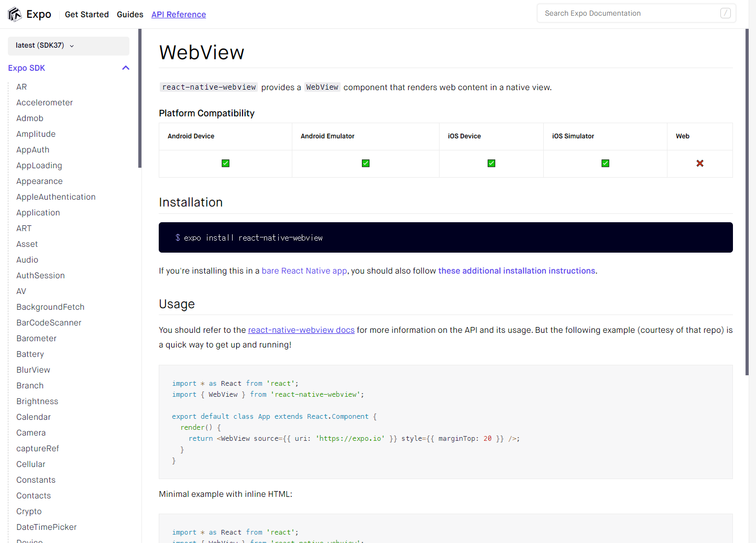Open the latest (SDK37) version dropdown
Screen dimensions: 756x543
69,46
